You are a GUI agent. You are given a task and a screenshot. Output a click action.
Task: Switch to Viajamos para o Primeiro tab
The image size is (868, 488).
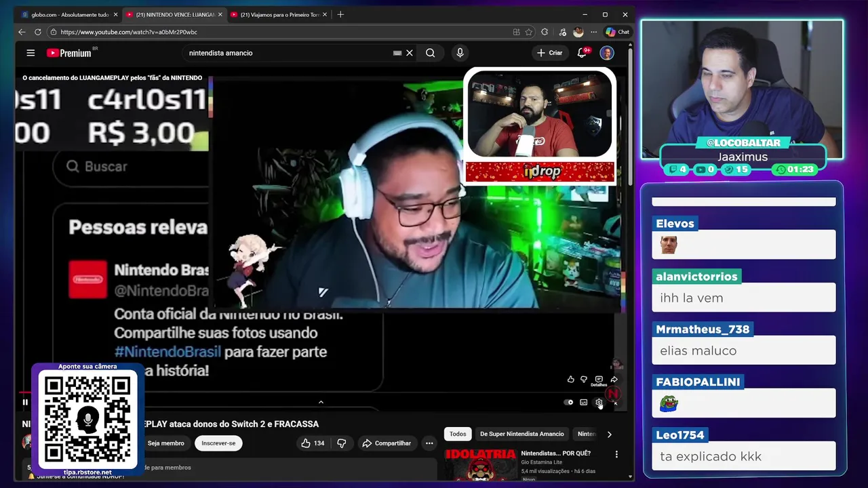pyautogui.click(x=279, y=14)
